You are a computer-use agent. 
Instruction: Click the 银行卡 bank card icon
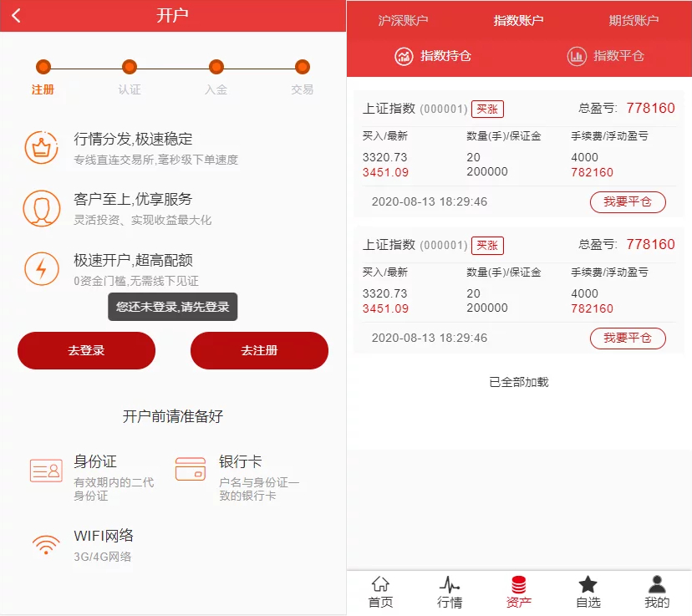(x=191, y=469)
